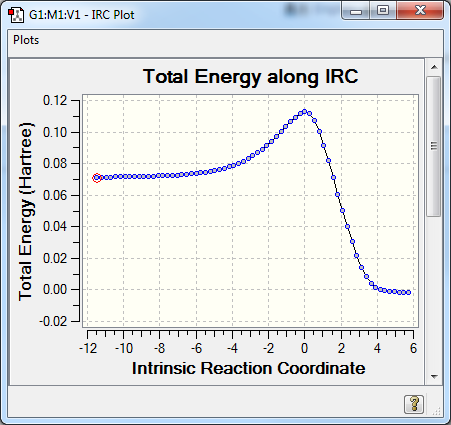Click the scrollbar down arrow
The width and height of the screenshot is (451, 425).
[434, 377]
